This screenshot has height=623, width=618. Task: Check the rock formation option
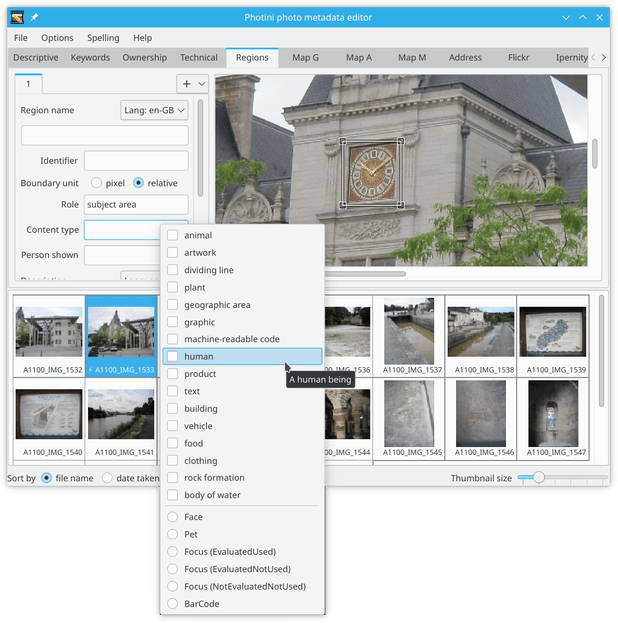172,478
